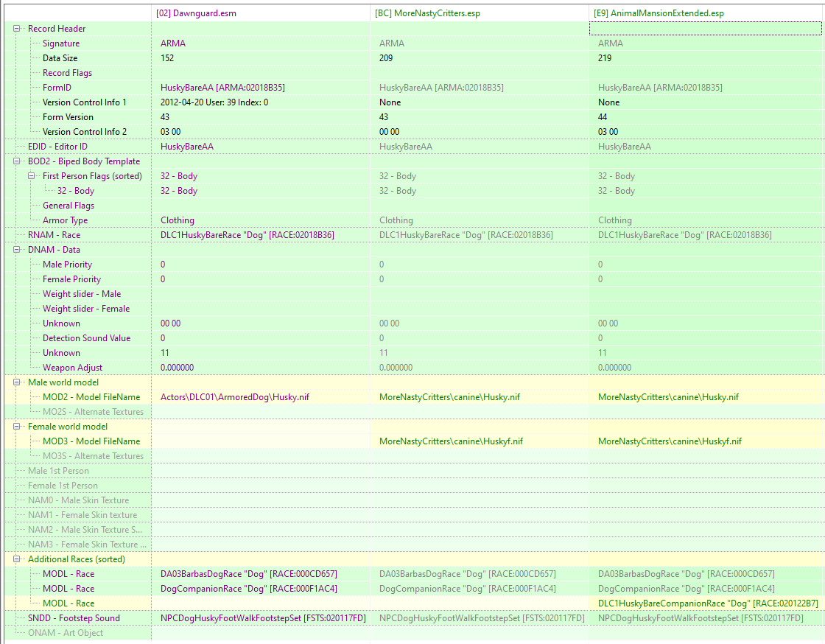Select the Male Priority row label
This screenshot has height=644, width=825.
tap(67, 265)
